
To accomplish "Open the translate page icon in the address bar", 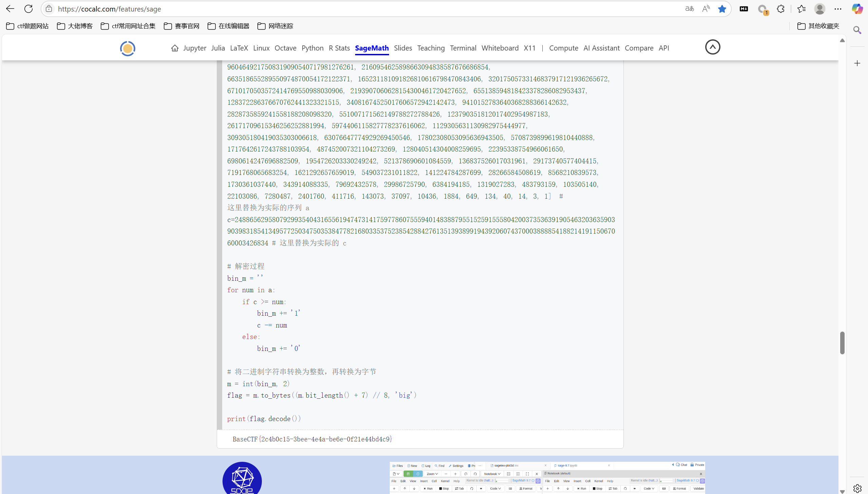I will [x=689, y=9].
